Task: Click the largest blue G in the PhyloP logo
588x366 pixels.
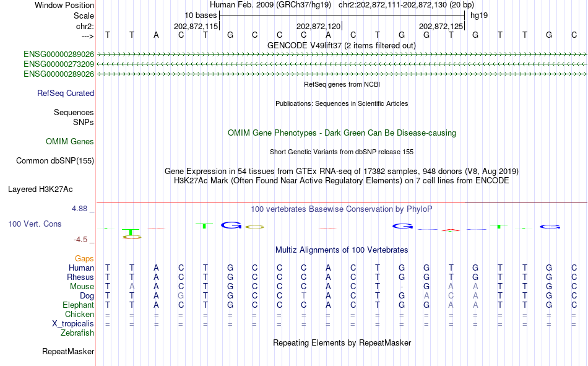Action: (x=231, y=225)
